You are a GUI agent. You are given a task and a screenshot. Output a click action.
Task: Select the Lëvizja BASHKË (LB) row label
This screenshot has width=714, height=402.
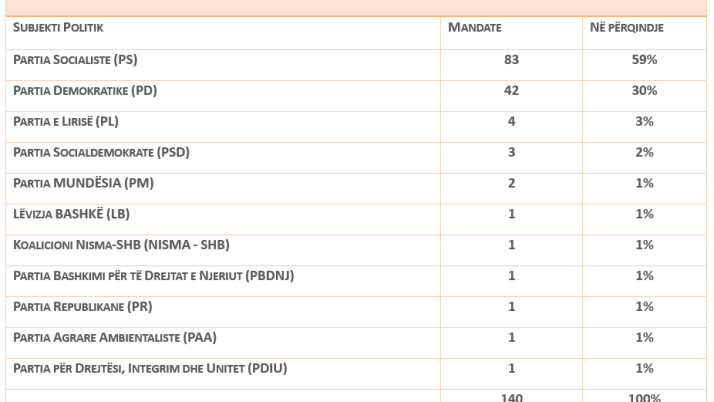71,213
